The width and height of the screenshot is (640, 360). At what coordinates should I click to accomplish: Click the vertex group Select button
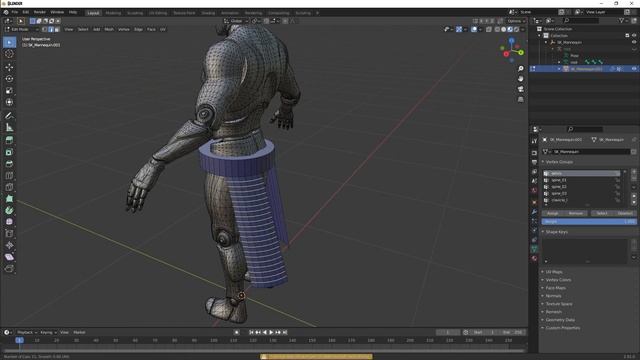tap(602, 213)
